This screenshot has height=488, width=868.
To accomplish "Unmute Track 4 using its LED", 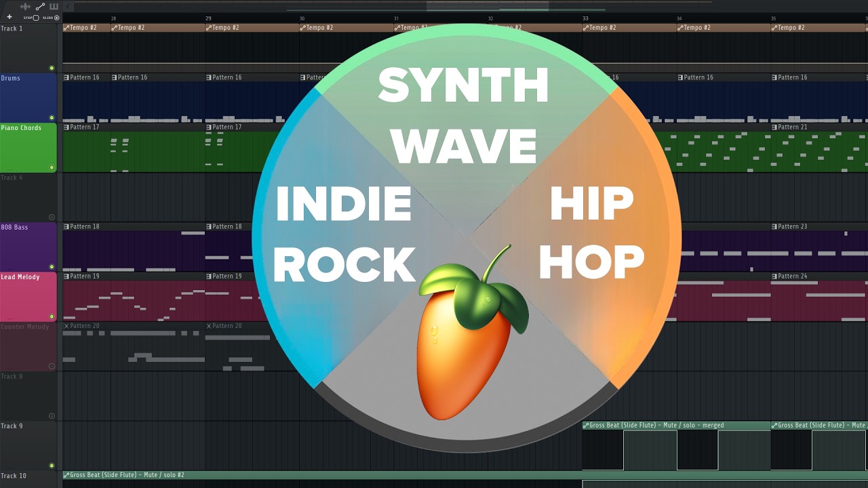I will coord(52,217).
